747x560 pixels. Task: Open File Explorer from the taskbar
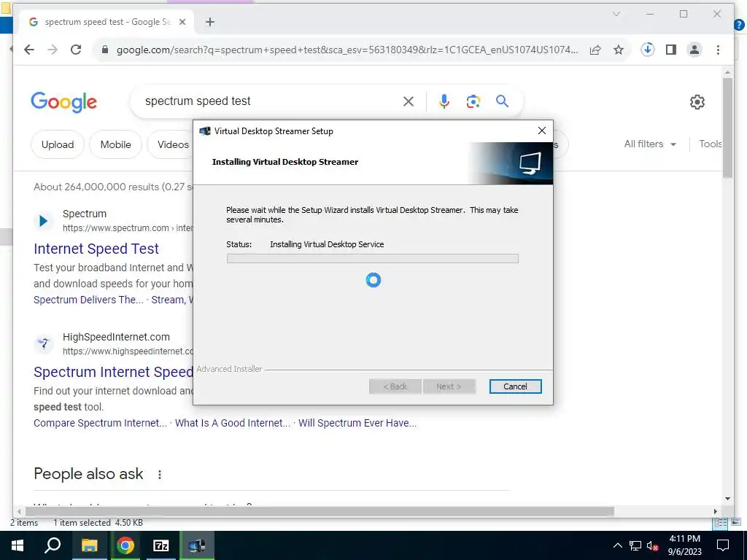click(89, 545)
